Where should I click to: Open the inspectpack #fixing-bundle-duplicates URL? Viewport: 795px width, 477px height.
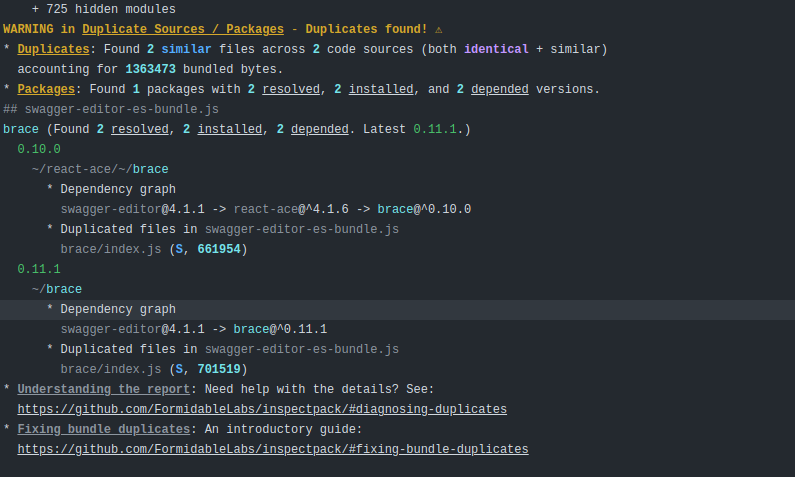273,449
